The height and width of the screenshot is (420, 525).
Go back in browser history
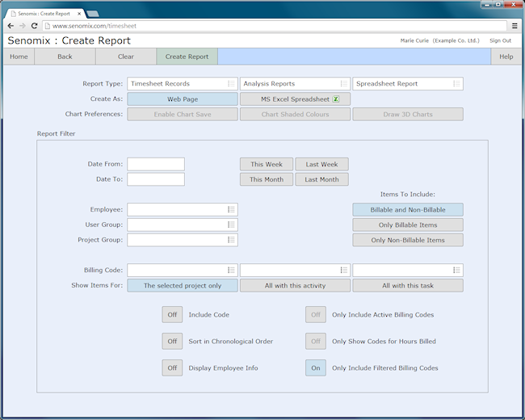coord(10,26)
